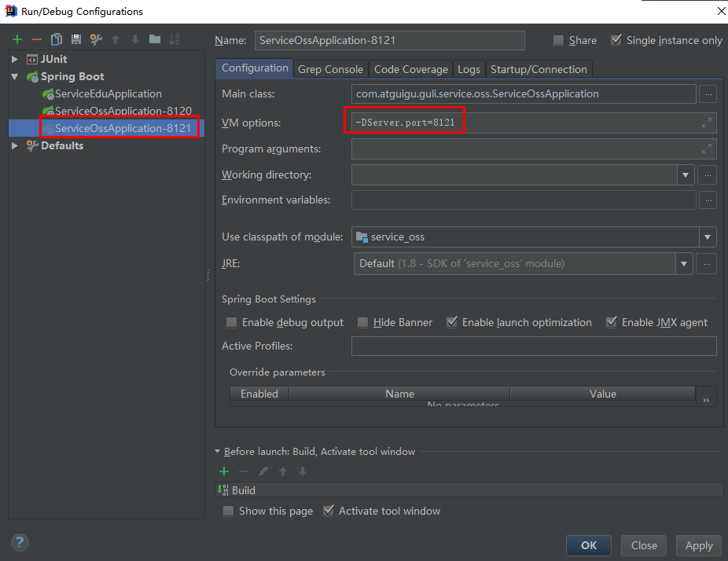The image size is (728, 561).
Task: Open the Help question mark button
Action: 20,542
